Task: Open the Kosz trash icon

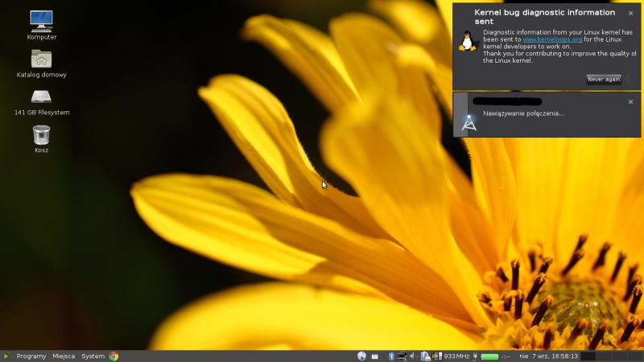Action: [41, 134]
